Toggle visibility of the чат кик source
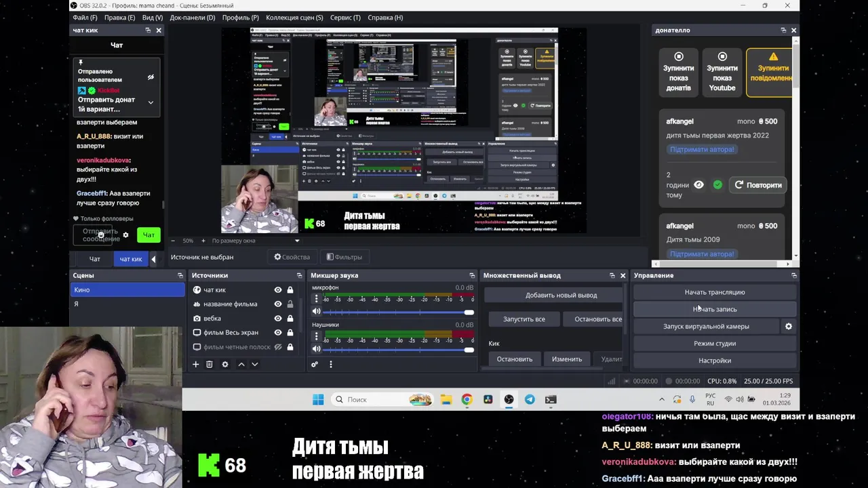 pyautogui.click(x=278, y=290)
